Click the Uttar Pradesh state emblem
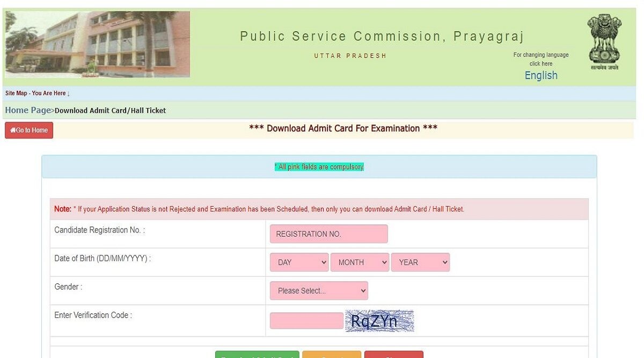The width and height of the screenshot is (644, 358). 604,42
